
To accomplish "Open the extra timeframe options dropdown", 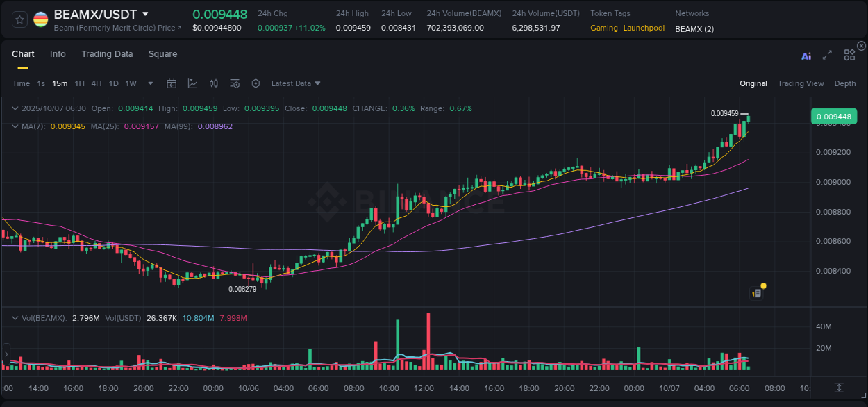I will (149, 83).
